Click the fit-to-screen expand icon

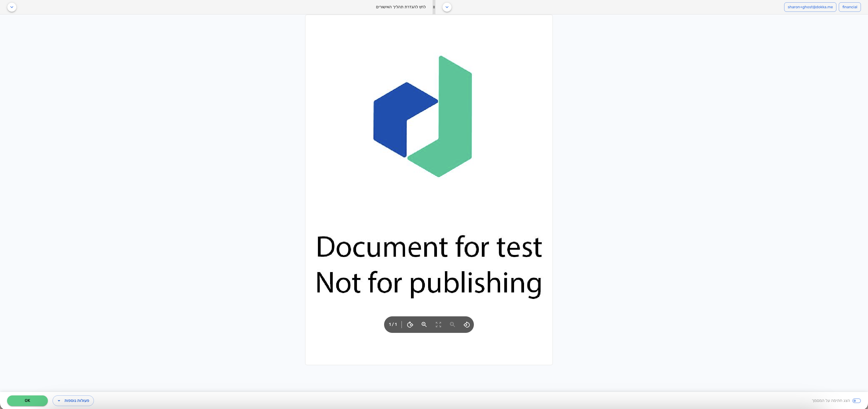pos(438,324)
